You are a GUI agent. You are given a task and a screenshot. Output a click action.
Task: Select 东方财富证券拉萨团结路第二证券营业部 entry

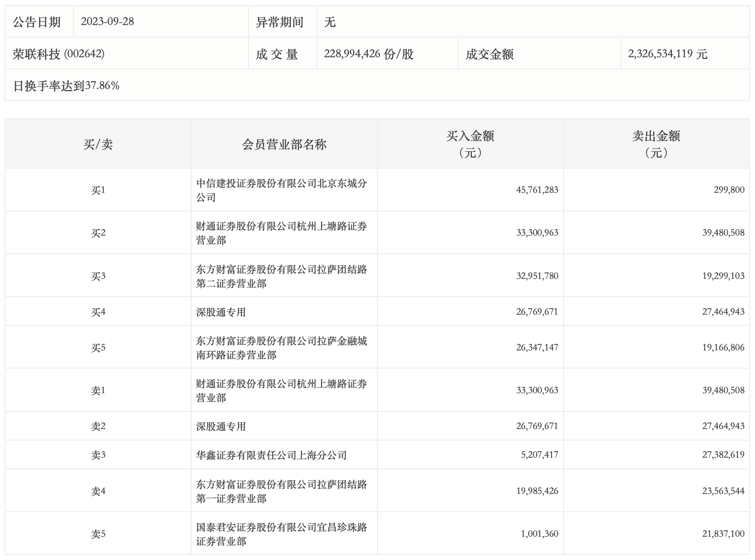[281, 276]
